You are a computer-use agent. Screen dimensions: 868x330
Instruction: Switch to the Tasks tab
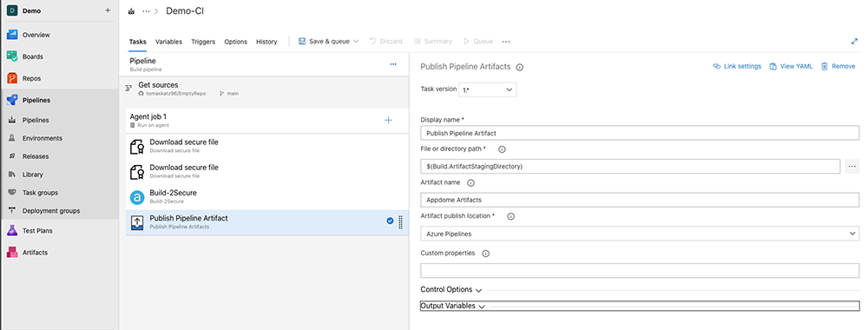138,42
